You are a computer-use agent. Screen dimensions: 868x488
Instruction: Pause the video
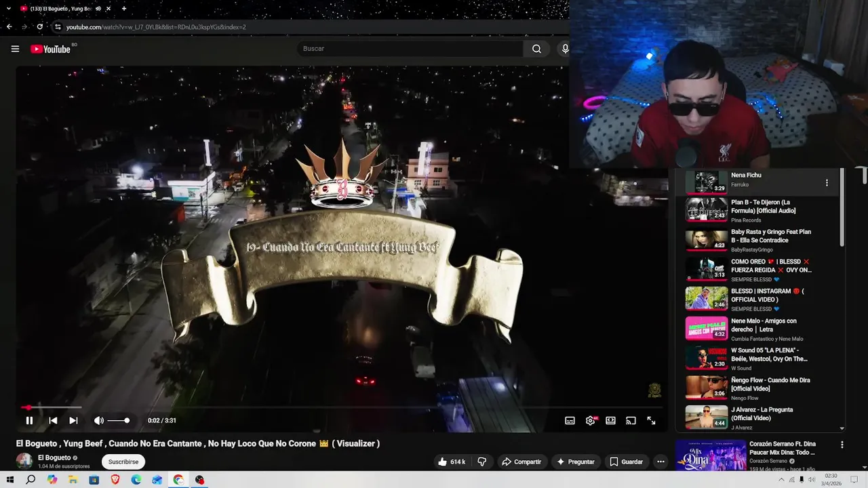point(30,420)
